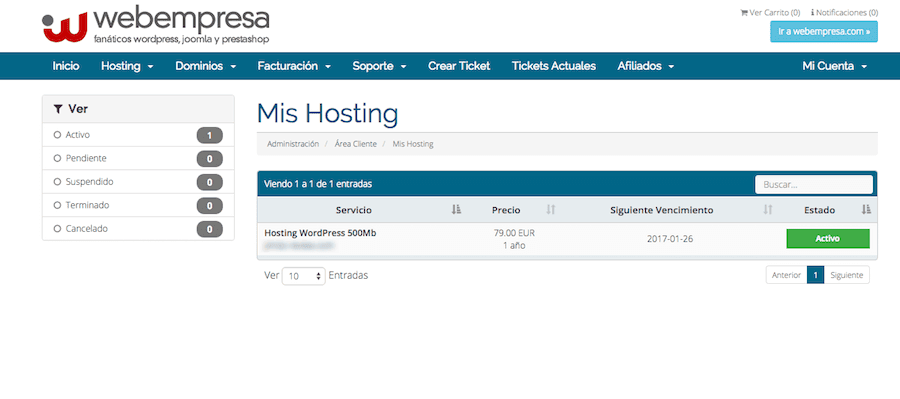
Task: Select Crear Ticket in the navbar
Action: [x=459, y=66]
